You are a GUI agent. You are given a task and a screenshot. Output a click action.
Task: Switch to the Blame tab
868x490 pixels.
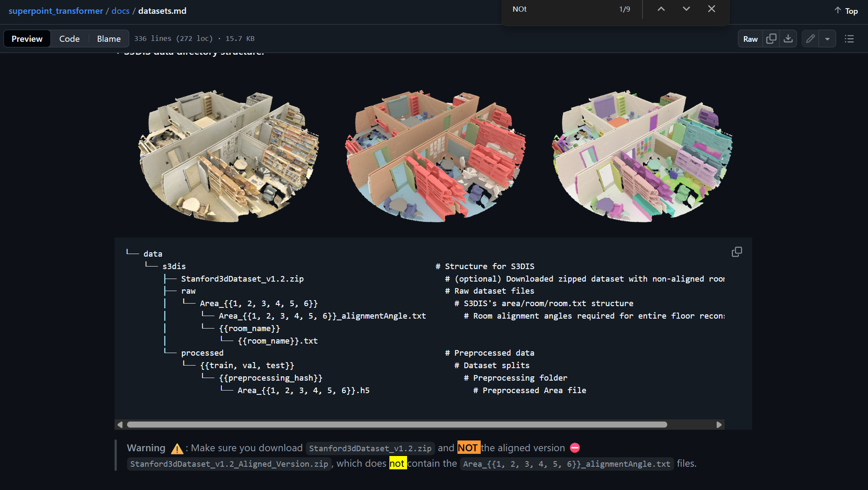(x=109, y=39)
